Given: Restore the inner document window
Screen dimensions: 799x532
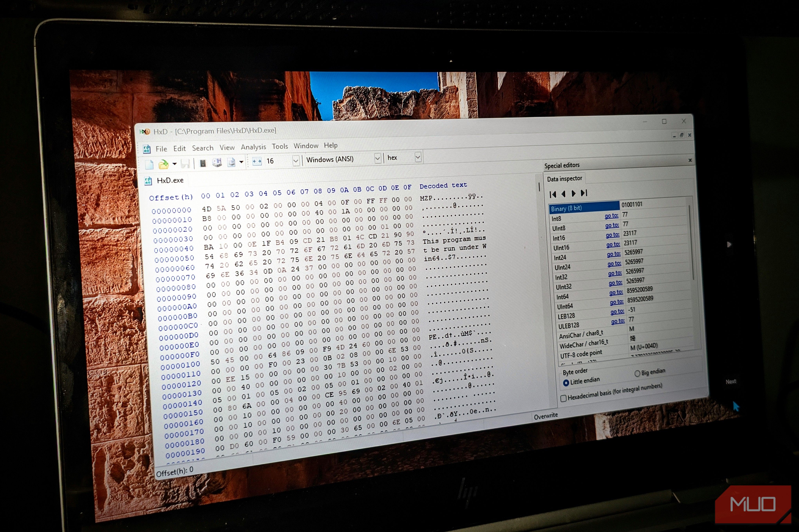Looking at the screenshot, I should click(x=681, y=135).
